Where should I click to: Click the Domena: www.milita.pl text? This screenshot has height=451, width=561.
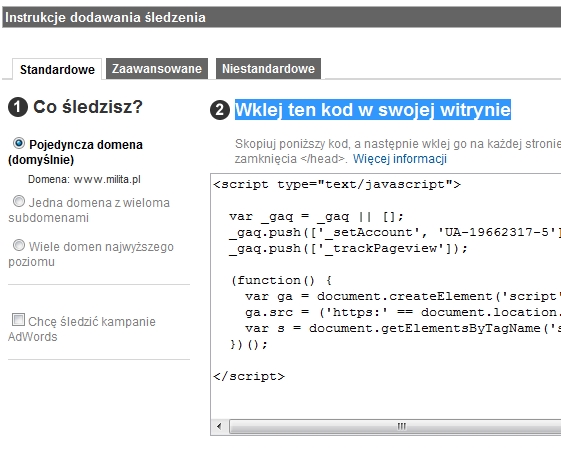tap(84, 179)
